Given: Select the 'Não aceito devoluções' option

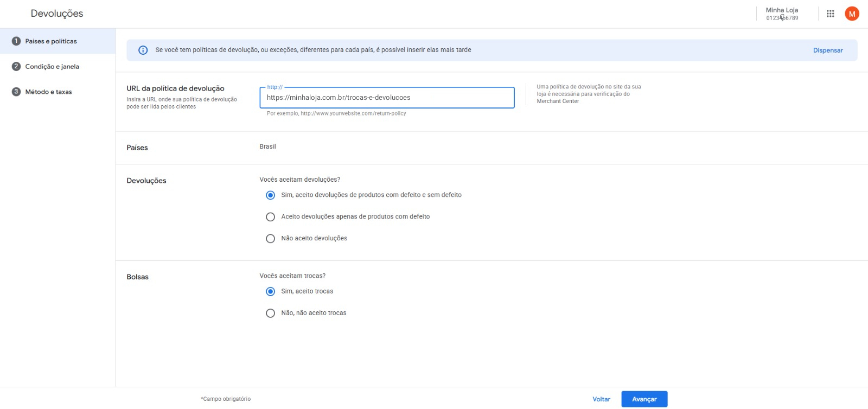Looking at the screenshot, I should click(271, 239).
